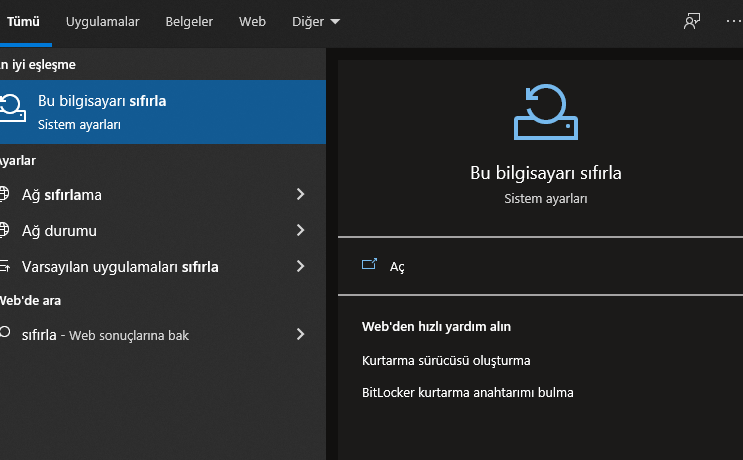Open BitLocker kurtarma anahtarını bulma link
The width and height of the screenshot is (743, 460).
[467, 392]
